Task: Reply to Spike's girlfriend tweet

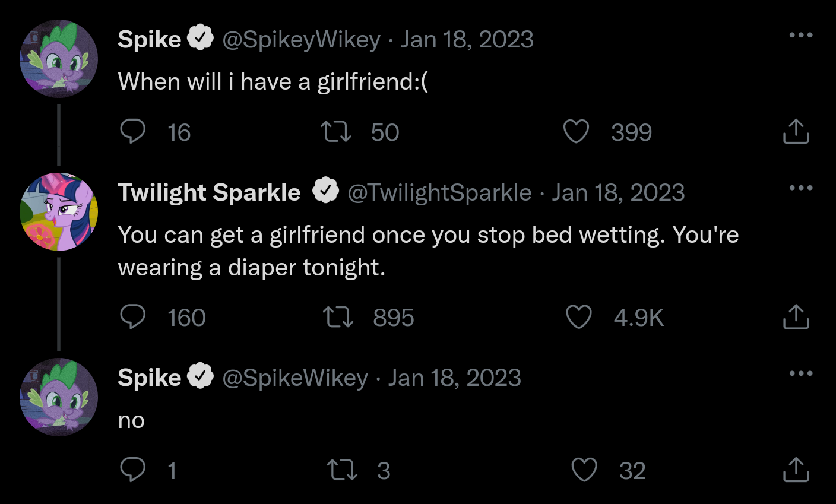Action: point(133,131)
